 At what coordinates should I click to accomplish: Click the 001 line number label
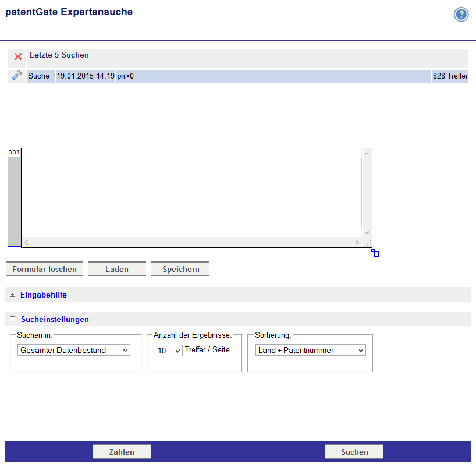tap(15, 153)
